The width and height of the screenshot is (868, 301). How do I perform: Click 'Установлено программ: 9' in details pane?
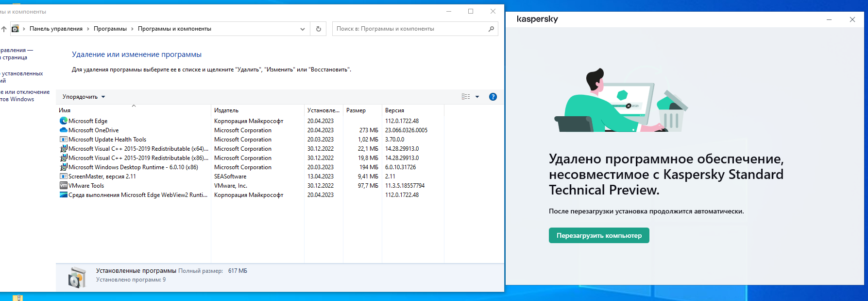(x=131, y=280)
